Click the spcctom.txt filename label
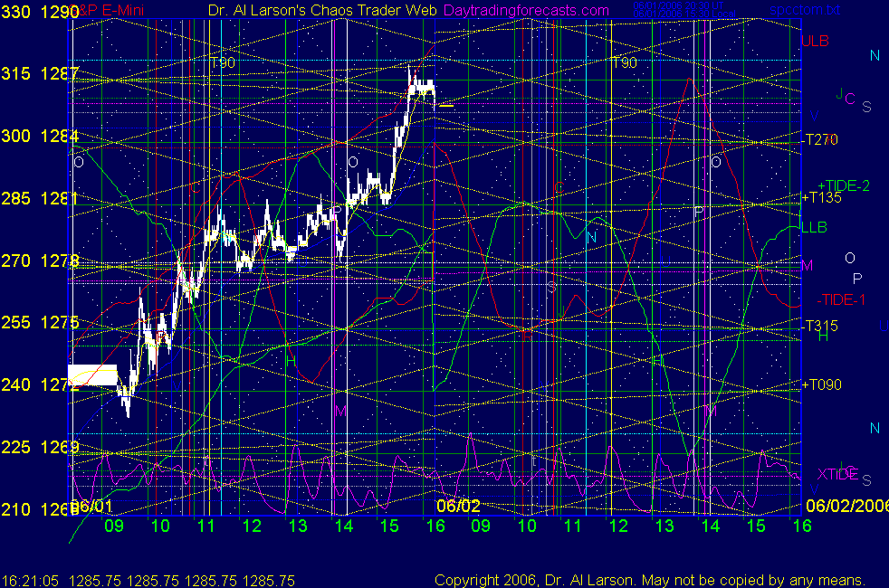 (x=805, y=10)
